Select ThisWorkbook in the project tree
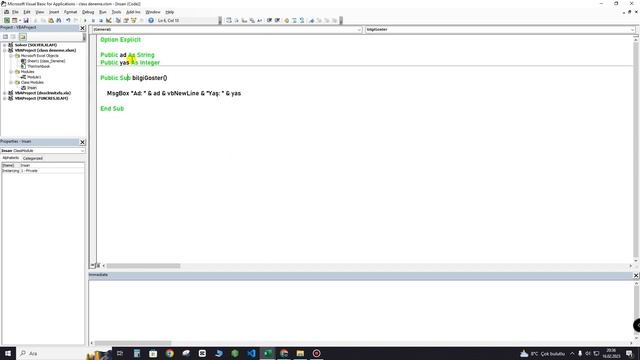Image resolution: width=640 pixels, height=360 pixels. 38,66
